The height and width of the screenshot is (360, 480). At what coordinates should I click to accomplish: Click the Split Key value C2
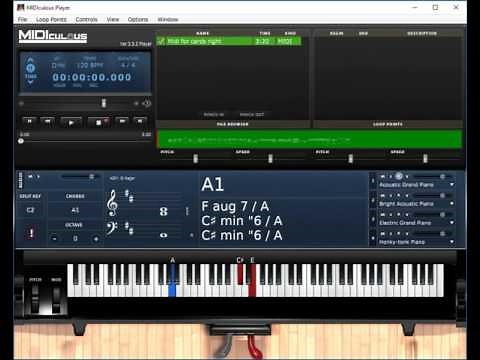click(x=30, y=210)
